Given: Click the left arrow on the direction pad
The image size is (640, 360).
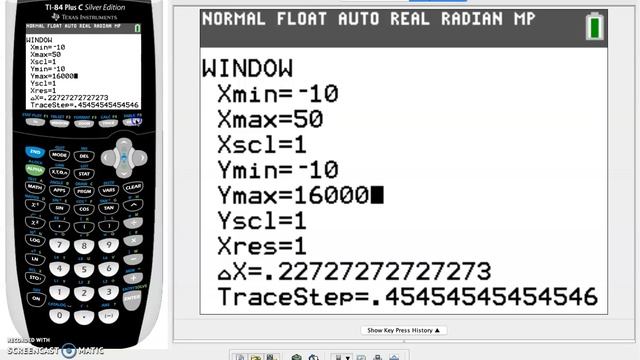Looking at the screenshot, I should click(108, 158).
